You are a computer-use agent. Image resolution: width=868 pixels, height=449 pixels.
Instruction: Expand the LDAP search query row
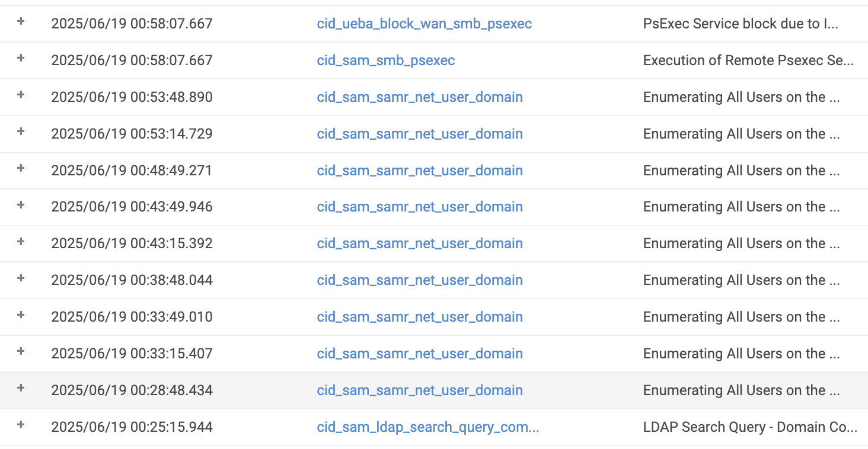[21, 425]
